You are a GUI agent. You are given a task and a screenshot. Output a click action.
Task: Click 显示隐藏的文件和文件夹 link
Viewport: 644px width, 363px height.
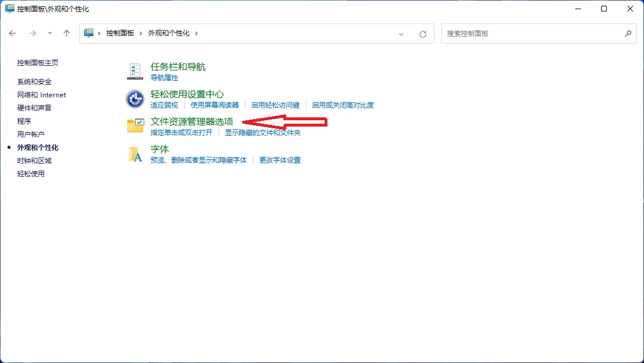(x=263, y=133)
